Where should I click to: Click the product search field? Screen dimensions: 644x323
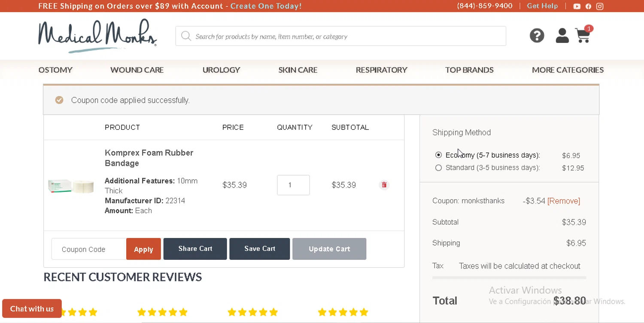(340, 36)
